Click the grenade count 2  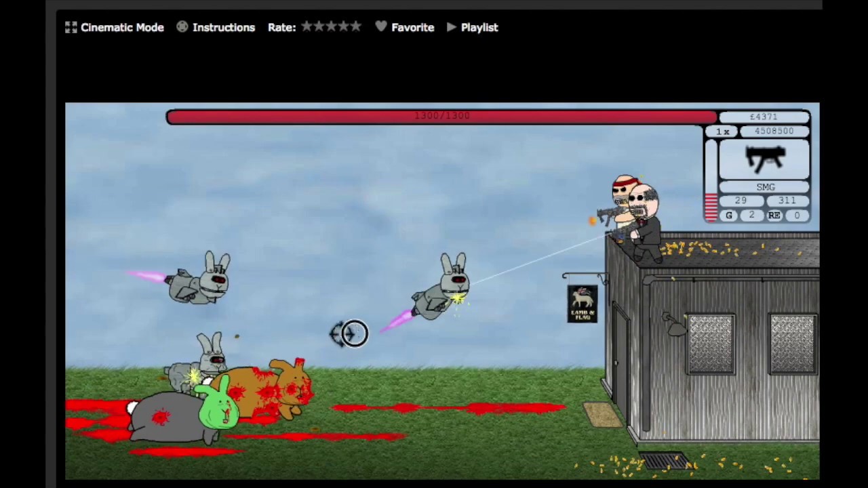point(751,216)
